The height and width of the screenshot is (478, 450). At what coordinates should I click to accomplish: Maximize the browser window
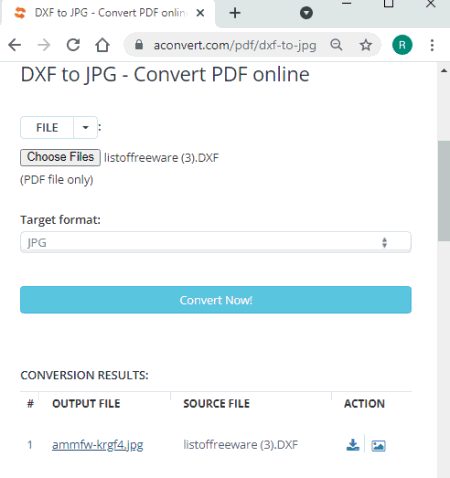coord(389,4)
